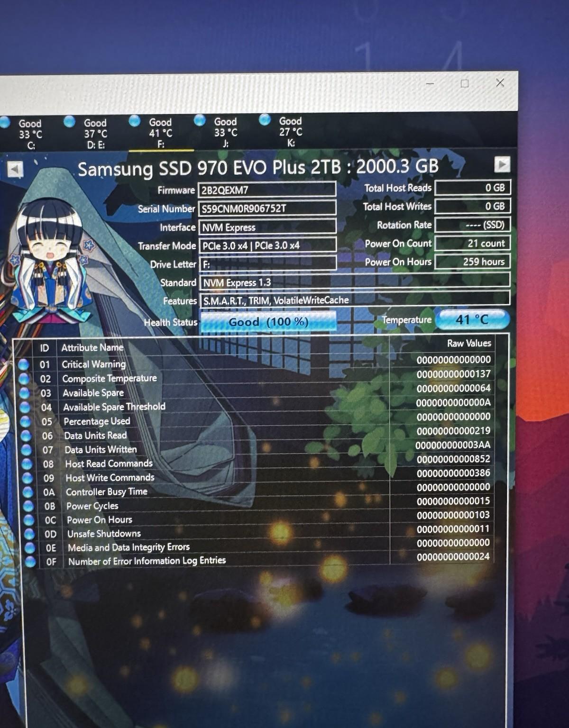This screenshot has width=569, height=728.
Task: Click the status orb for Power Cycles
Action: pyautogui.click(x=28, y=506)
